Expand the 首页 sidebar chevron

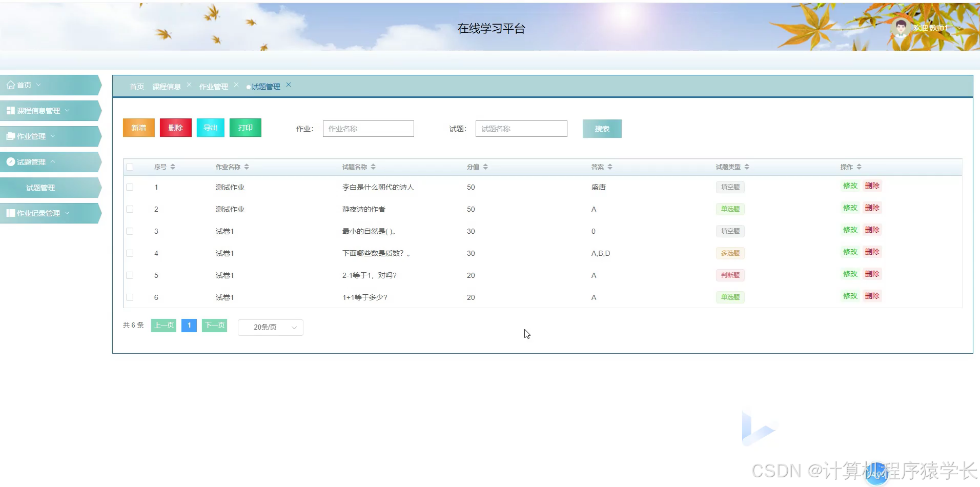click(x=38, y=85)
